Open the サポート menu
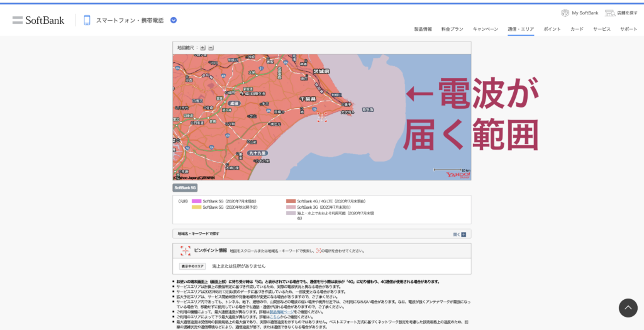 point(629,29)
